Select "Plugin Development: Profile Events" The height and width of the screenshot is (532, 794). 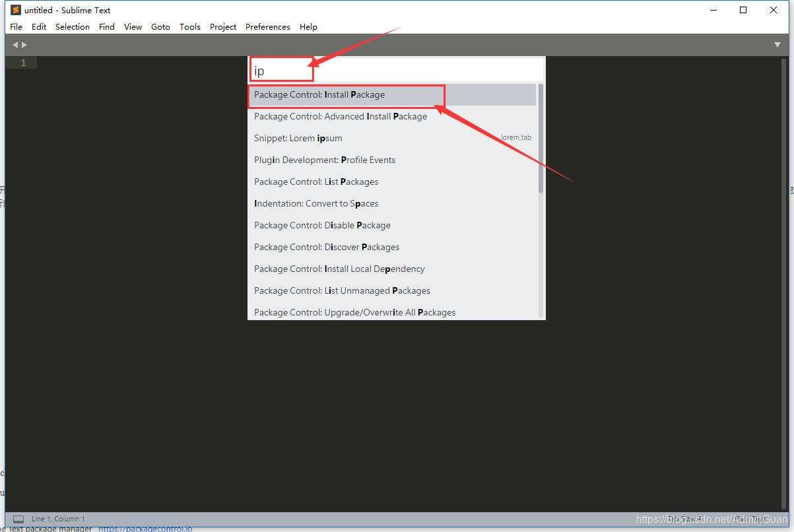pos(325,160)
